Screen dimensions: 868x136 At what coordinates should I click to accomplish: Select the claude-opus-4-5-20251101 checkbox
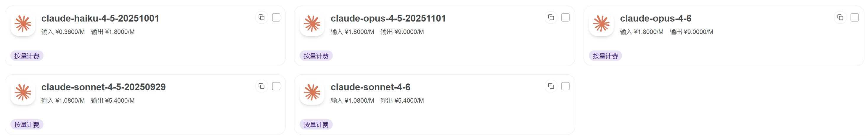point(565,17)
